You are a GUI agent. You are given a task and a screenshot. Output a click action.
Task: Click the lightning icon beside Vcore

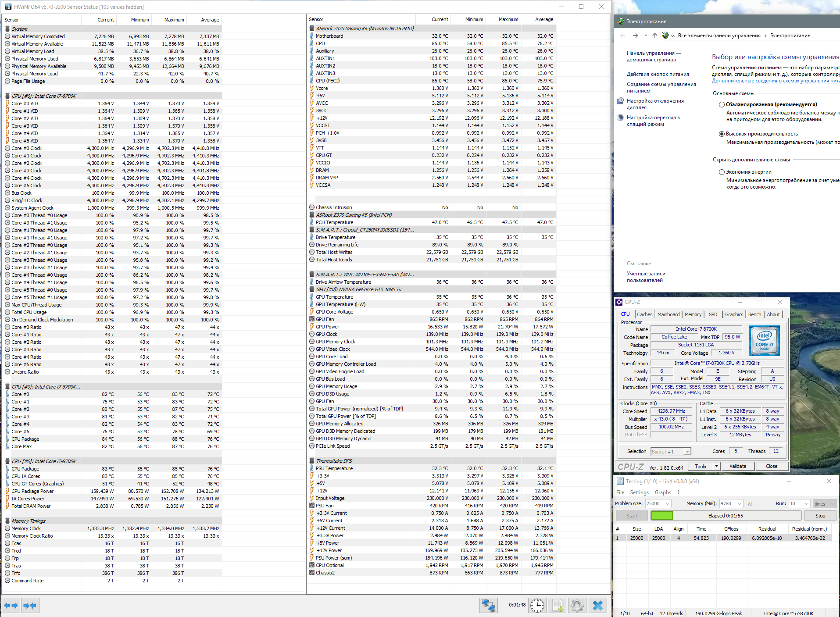[312, 88]
